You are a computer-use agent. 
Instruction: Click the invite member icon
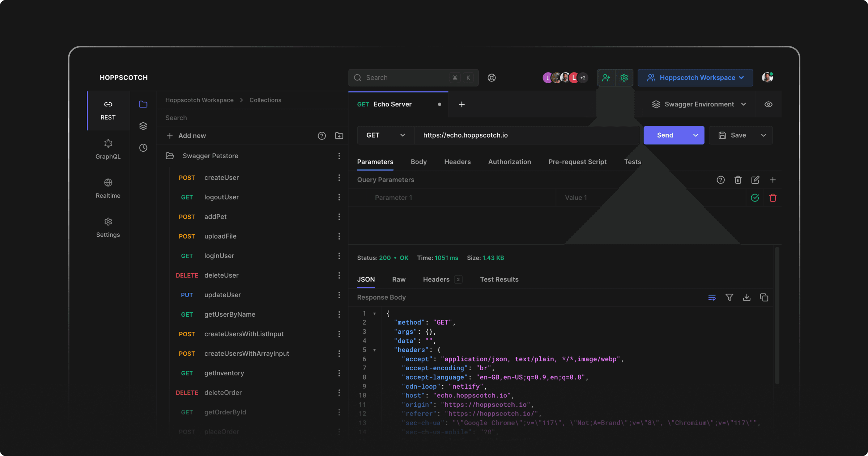click(606, 77)
